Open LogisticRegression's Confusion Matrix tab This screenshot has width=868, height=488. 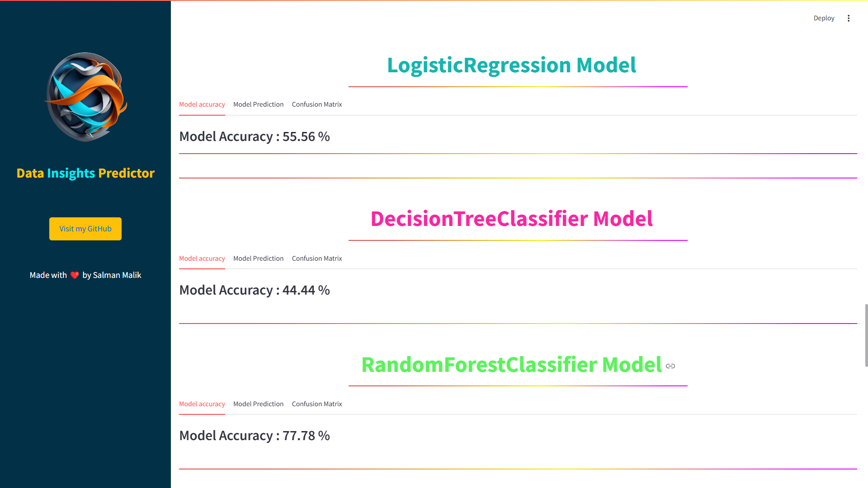317,104
